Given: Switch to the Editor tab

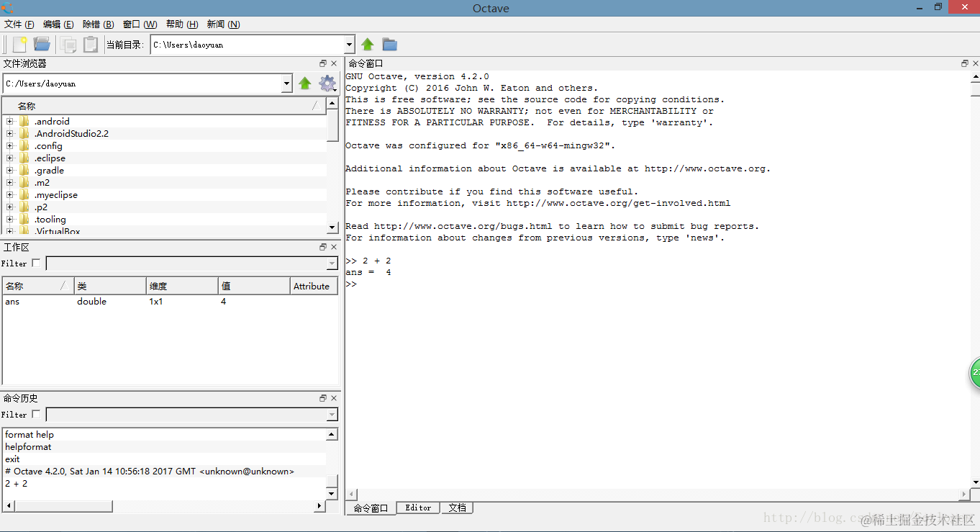Looking at the screenshot, I should pos(418,508).
